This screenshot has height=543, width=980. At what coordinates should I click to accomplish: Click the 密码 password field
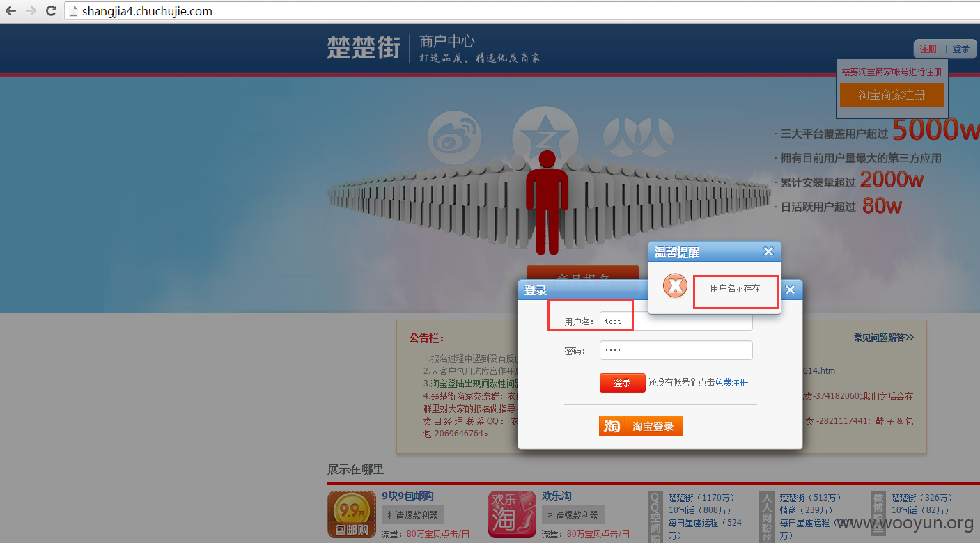[676, 350]
